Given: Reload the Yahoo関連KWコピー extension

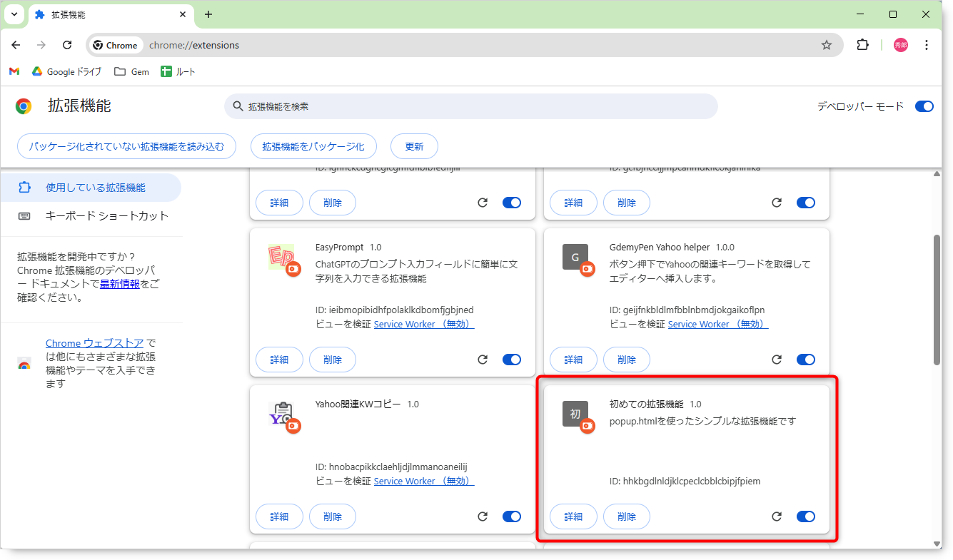Looking at the screenshot, I should tap(483, 516).
